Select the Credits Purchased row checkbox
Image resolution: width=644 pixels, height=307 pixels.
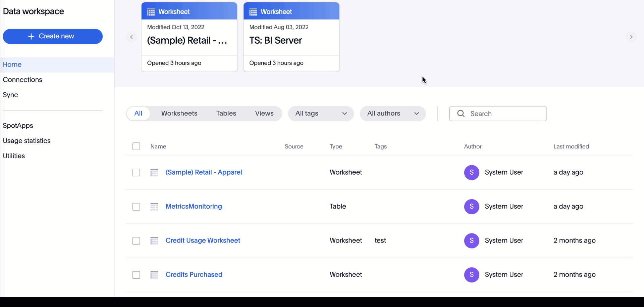[136, 275]
